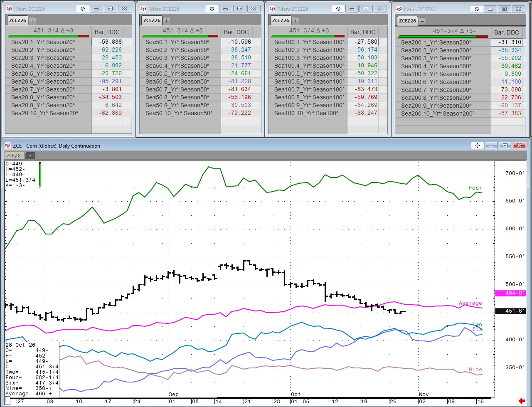Add a new tab next to ZCE,DC
532x407 pixels.
pos(30,155)
